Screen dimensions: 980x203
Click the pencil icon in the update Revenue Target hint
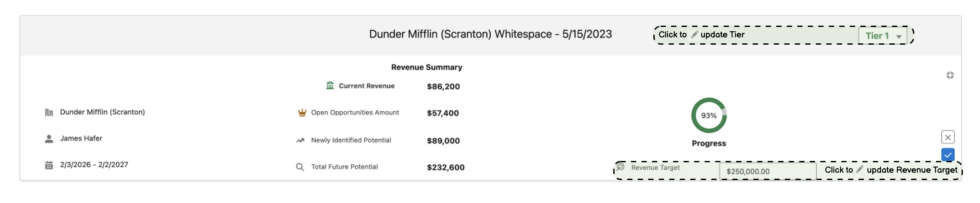859,169
